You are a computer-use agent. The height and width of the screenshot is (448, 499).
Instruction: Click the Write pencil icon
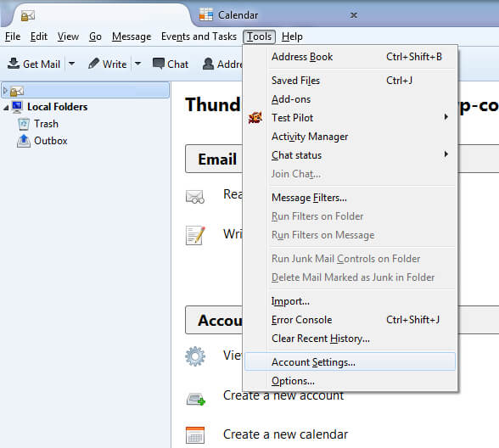(93, 64)
